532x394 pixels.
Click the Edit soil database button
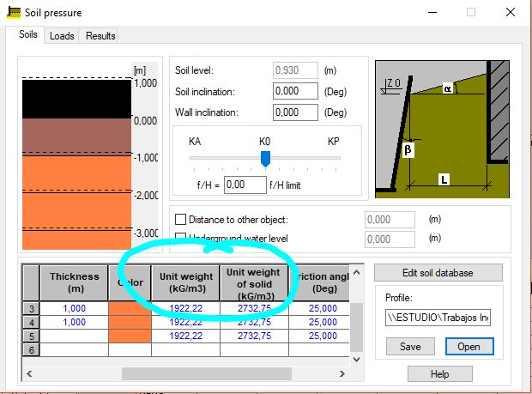(x=438, y=272)
